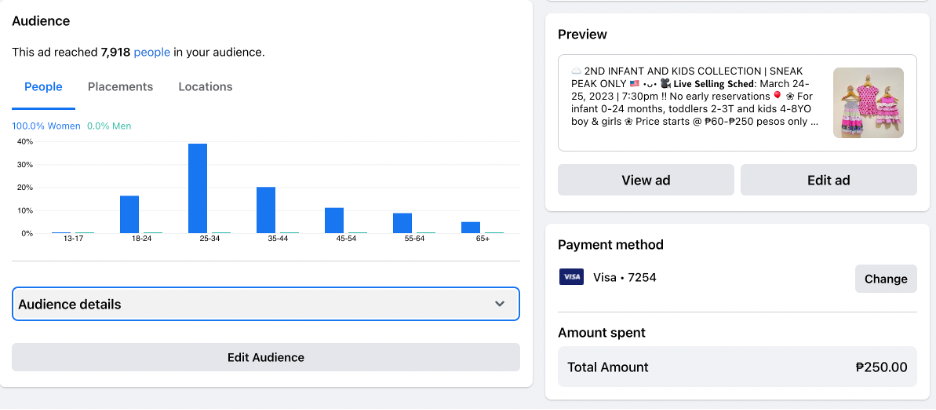Image resolution: width=936 pixels, height=410 pixels.
Task: Click the ad preview product thumbnail
Action: coord(868,102)
